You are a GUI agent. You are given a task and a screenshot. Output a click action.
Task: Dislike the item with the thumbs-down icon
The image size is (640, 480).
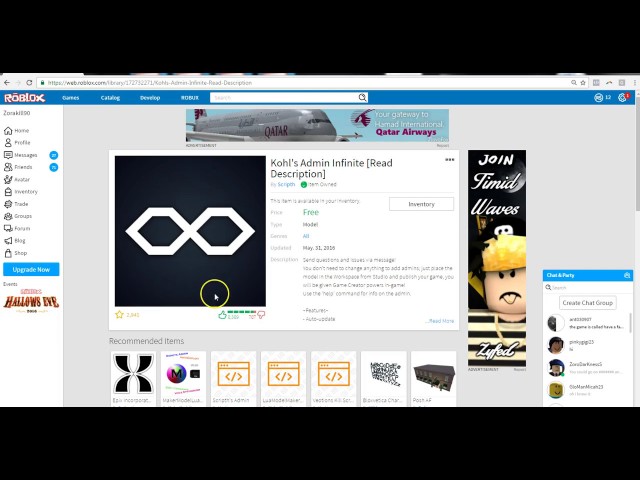click(261, 315)
